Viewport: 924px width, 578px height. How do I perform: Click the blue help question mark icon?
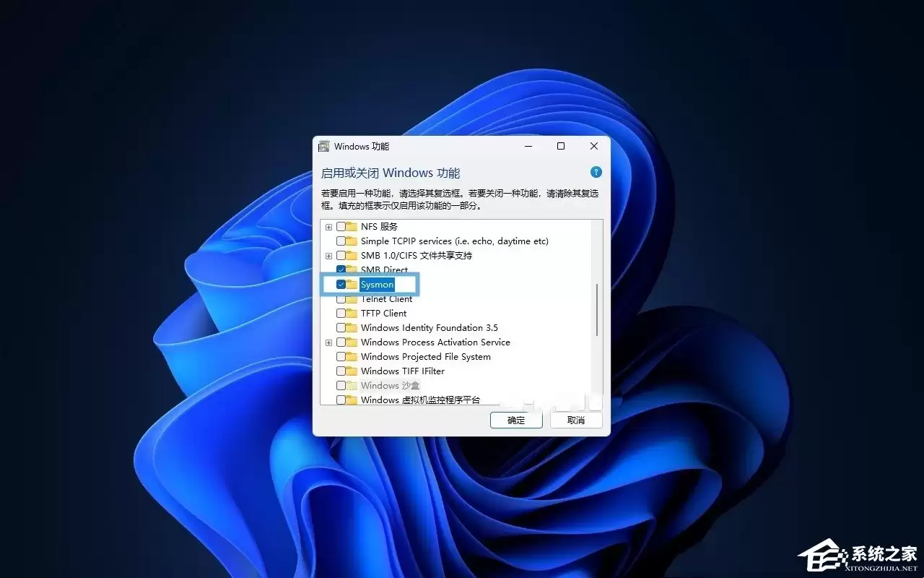(x=596, y=172)
